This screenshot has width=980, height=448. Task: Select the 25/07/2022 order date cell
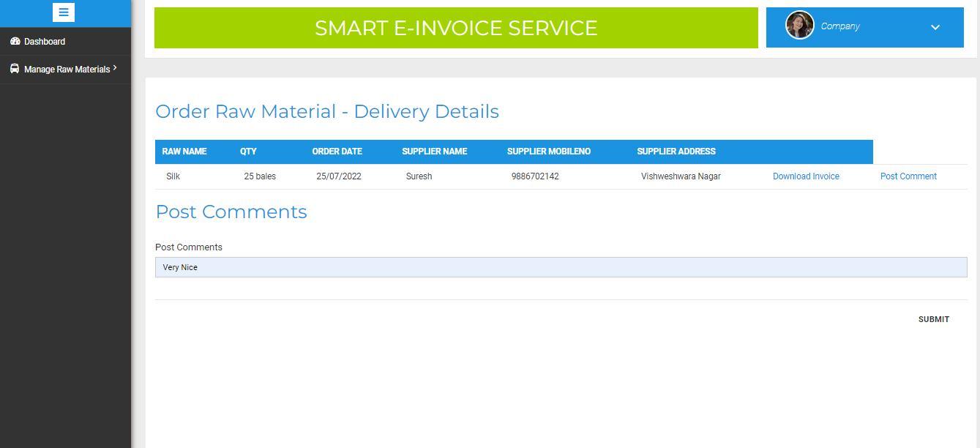click(339, 176)
